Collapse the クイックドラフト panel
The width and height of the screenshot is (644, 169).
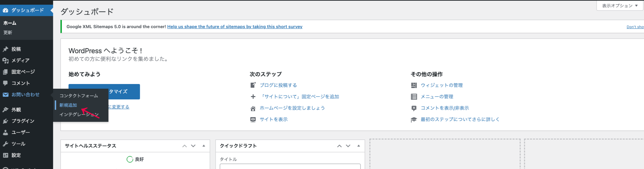click(359, 146)
